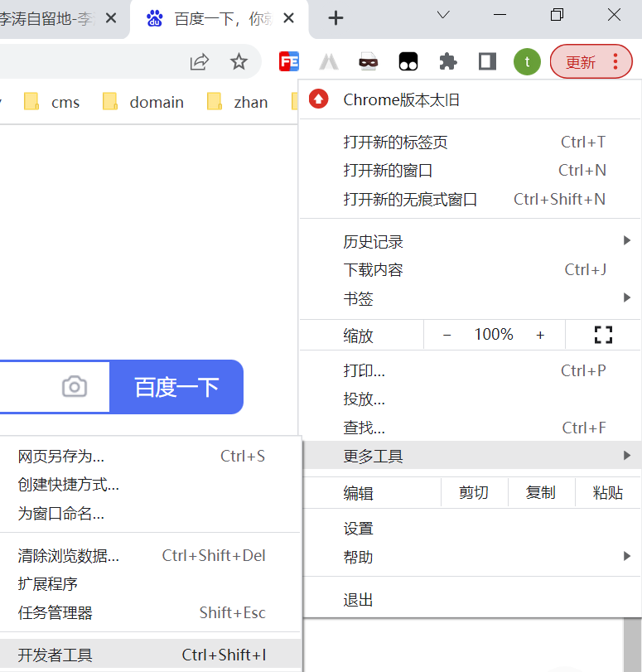
Task: Enter fullscreen via the zoom row icon
Action: click(x=603, y=335)
